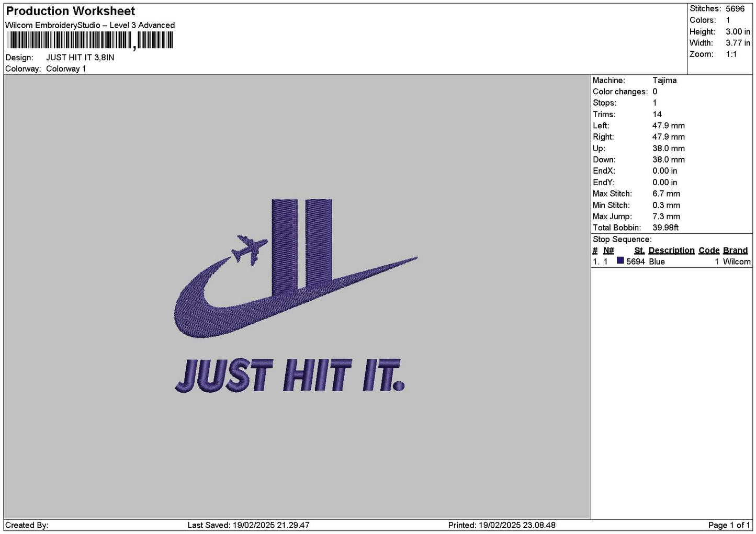Viewport: 756px width, 534px height.
Task: Click the Max Jump value '7.3 mm'
Action: click(667, 217)
